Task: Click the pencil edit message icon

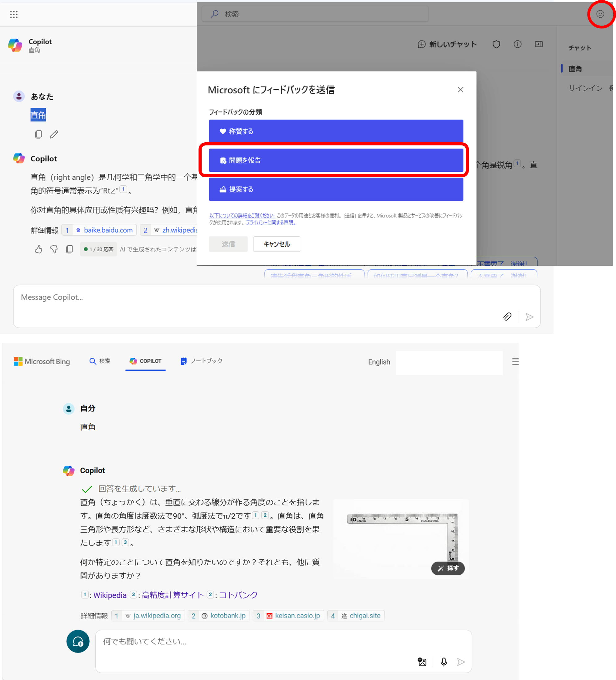Action: click(54, 134)
